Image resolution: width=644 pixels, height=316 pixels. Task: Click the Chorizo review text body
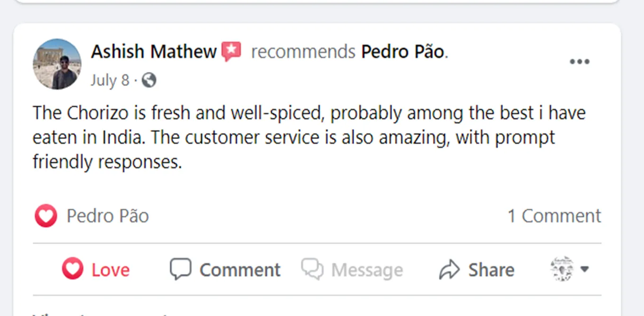[309, 138]
